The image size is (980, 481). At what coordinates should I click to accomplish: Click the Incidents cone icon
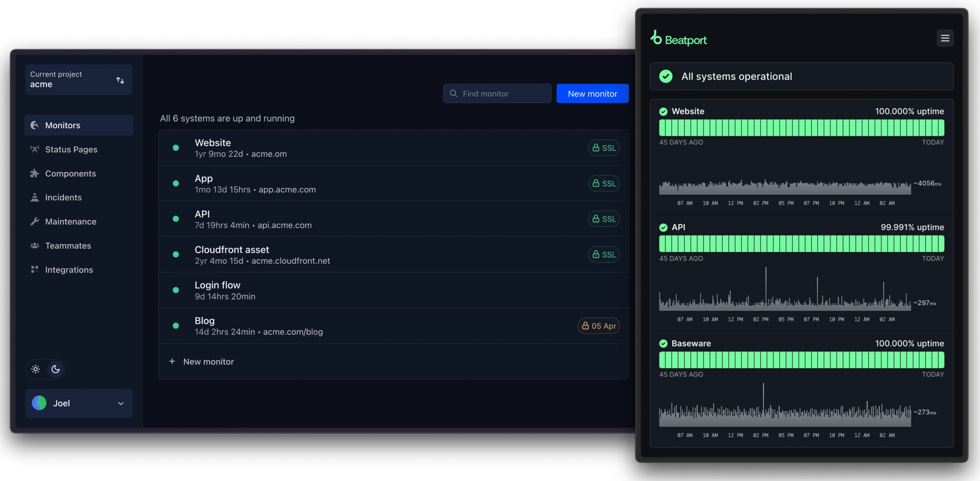tap(35, 197)
